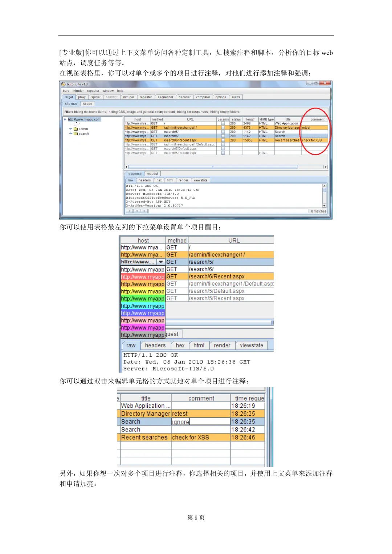This screenshot has height=554, width=392.
Task: Toggle params checkbox for /search/6/Recent.aspx row
Action: coord(223,140)
